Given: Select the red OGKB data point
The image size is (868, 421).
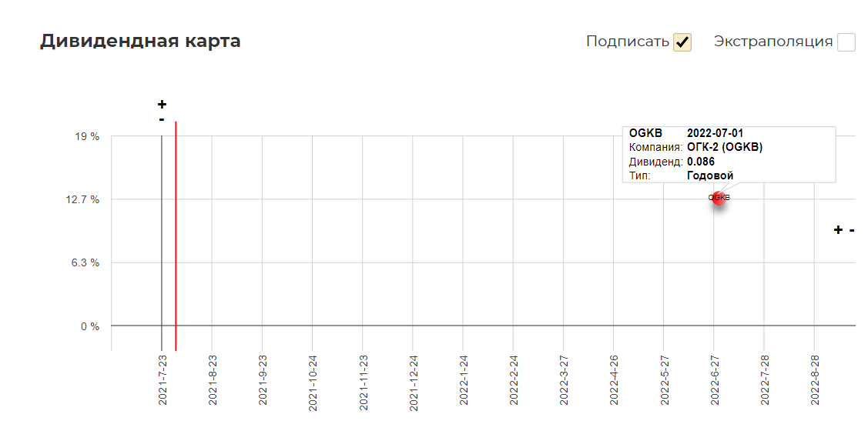Looking at the screenshot, I should (719, 198).
